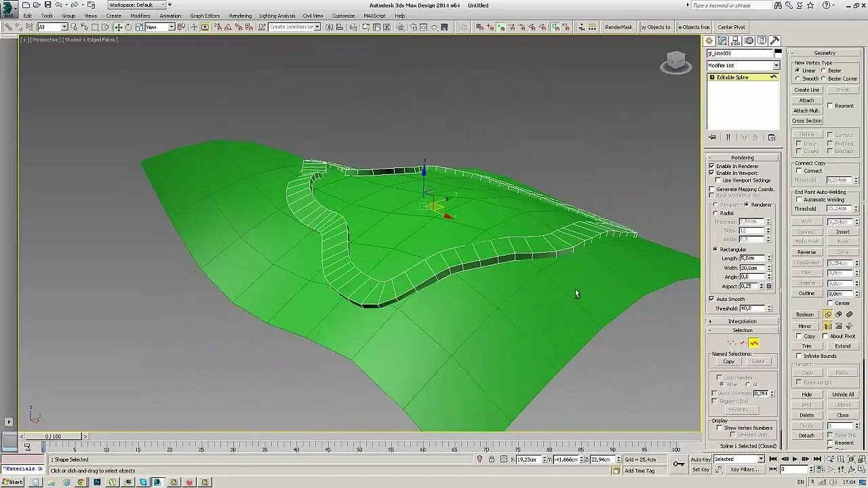Screen dimensions: 868x488
Task: Open the MAXScript menu
Action: pos(374,16)
